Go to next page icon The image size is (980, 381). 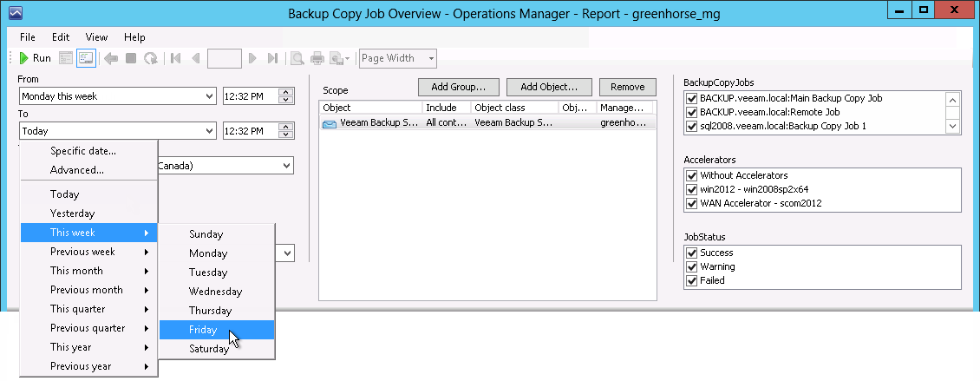click(x=252, y=58)
